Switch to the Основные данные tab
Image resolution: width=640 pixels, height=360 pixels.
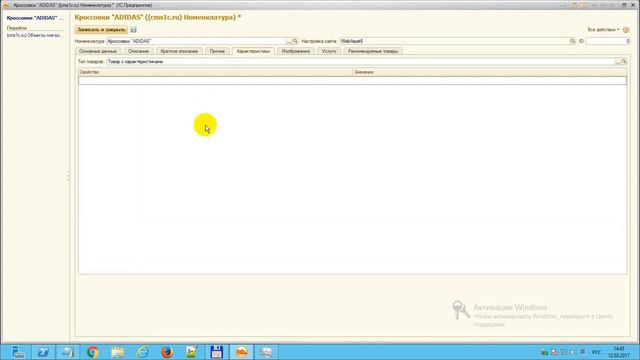coord(98,51)
